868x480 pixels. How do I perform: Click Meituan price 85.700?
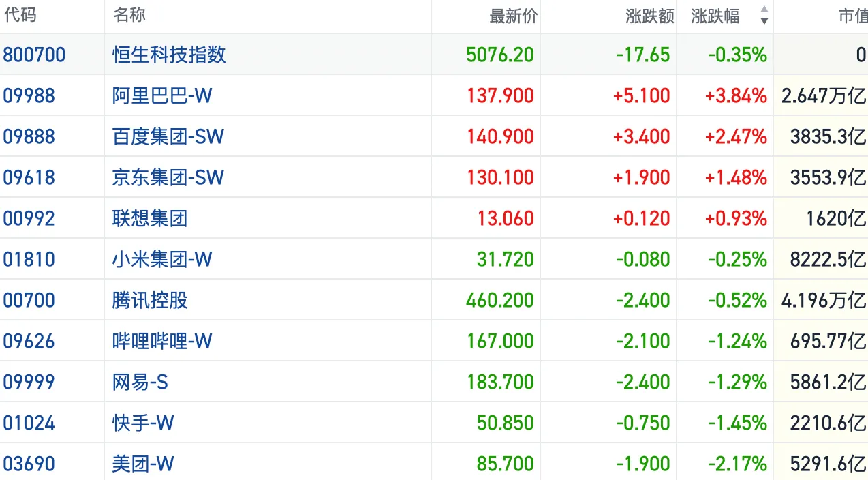pyautogui.click(x=506, y=464)
